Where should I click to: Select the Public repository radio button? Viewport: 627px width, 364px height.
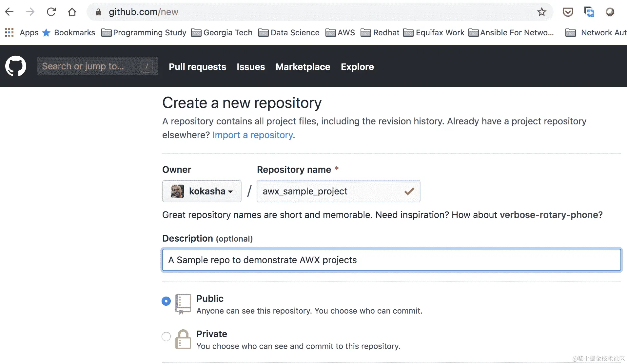166,301
